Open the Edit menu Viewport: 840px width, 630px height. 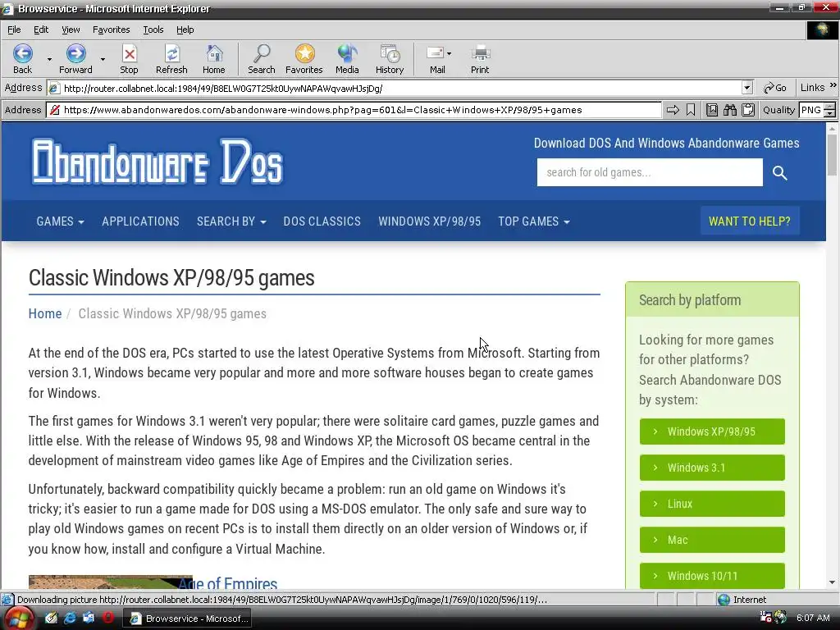click(41, 30)
